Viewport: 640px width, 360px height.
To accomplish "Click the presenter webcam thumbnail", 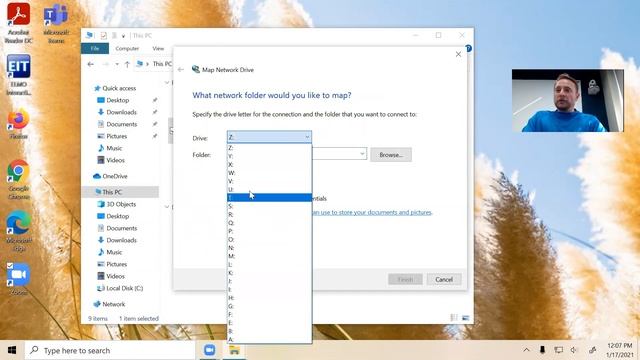I will point(568,100).
